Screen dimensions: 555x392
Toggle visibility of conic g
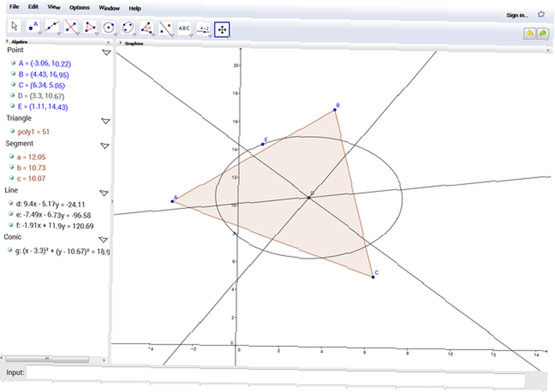coord(10,250)
